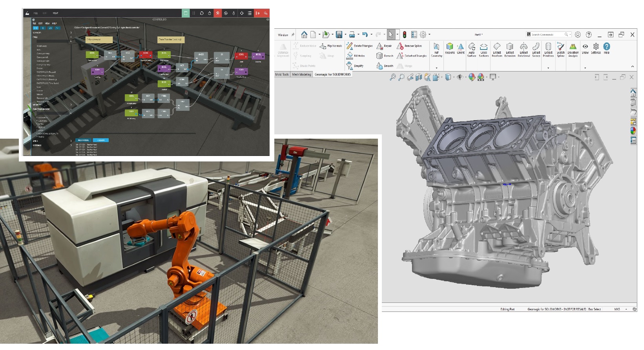644x350 pixels.
Task: Collapse the SolidWorks ribbon with chevron
Action: click(632, 66)
